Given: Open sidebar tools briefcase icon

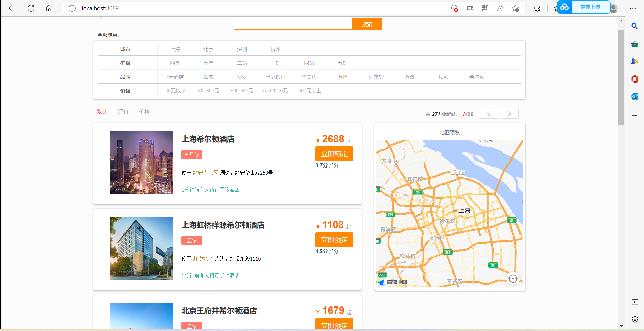Looking at the screenshot, I should (635, 44).
